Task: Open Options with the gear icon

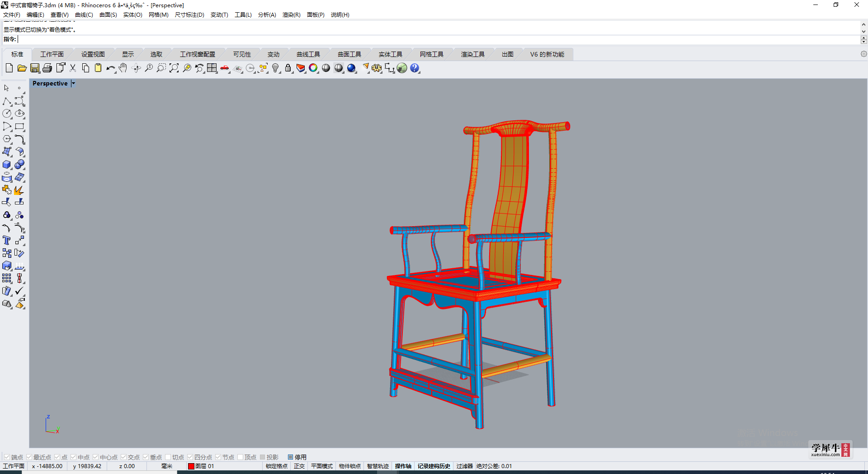Action: coord(377,68)
